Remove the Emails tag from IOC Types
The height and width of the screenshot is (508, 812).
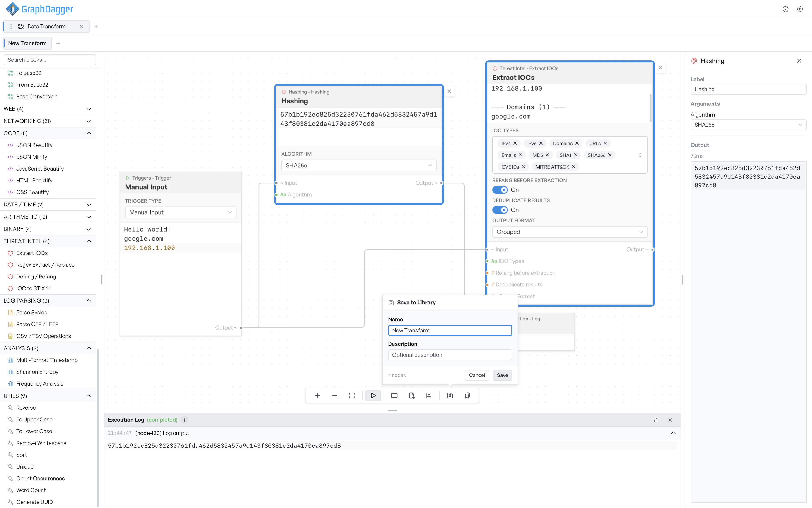coord(520,155)
